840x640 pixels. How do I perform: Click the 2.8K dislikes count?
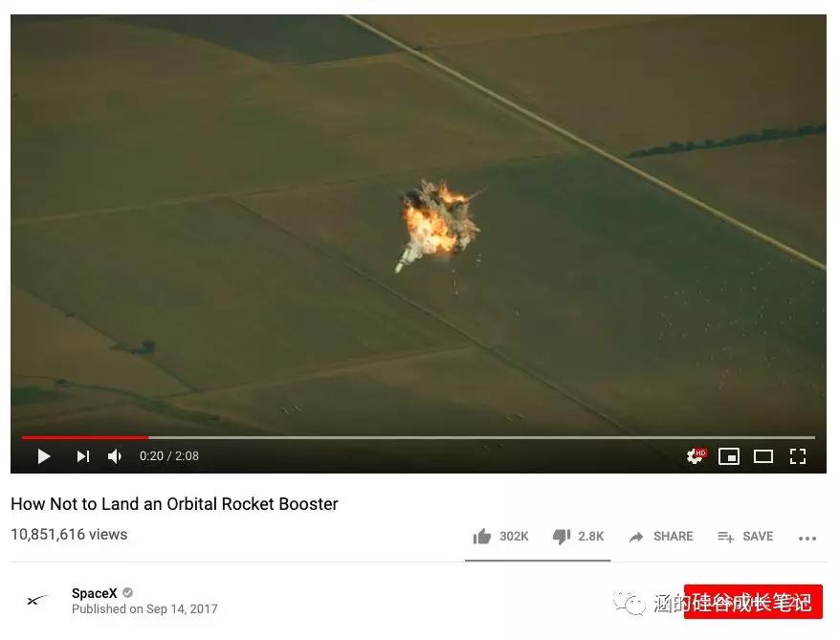[591, 536]
